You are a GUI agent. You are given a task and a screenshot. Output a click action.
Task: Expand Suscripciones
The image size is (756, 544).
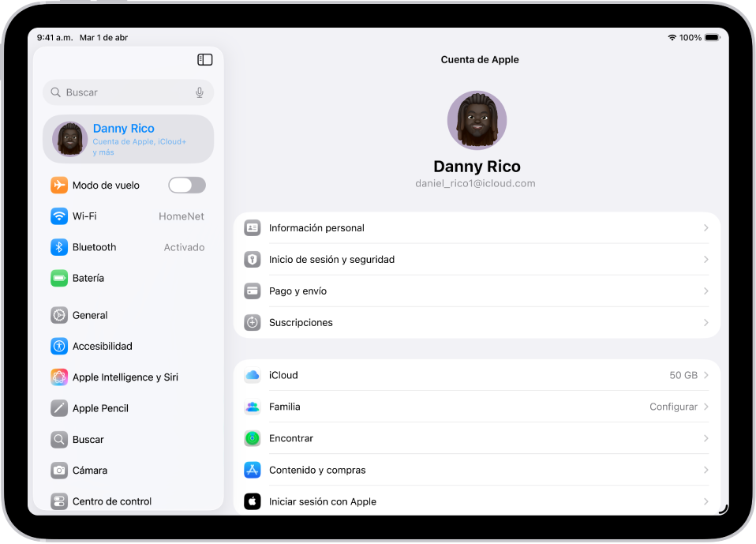tap(477, 322)
